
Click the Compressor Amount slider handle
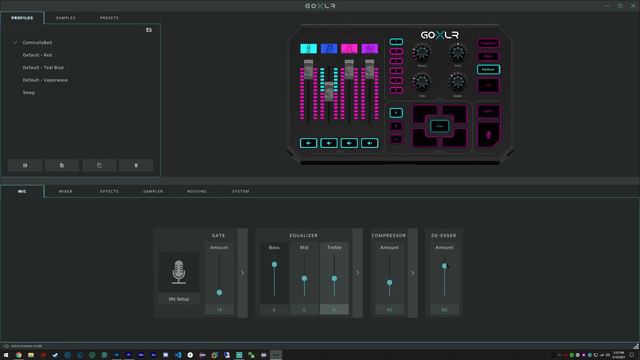[x=389, y=282]
